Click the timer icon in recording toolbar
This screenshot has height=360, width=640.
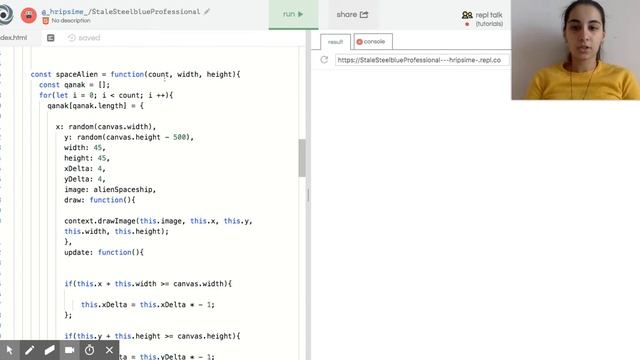click(x=89, y=350)
